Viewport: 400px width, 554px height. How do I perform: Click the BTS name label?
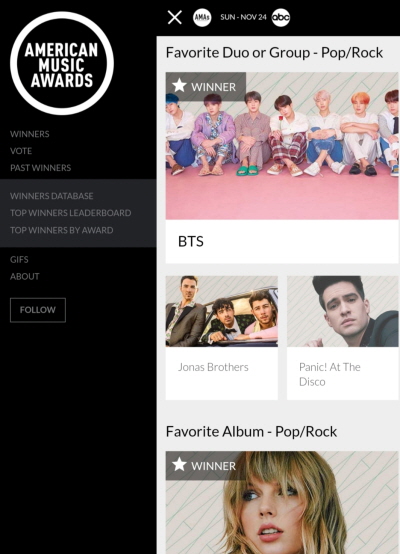point(191,242)
